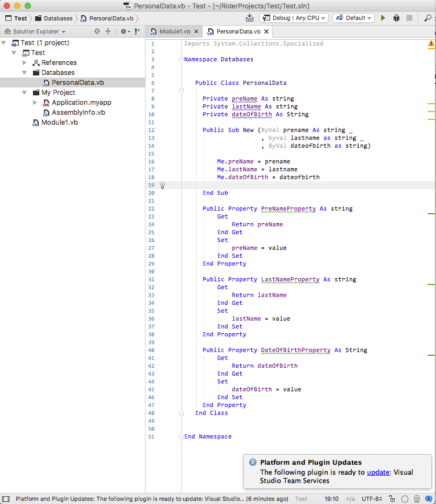Click the DateOfBirthProperty identifier
436x504 pixels.
296,350
